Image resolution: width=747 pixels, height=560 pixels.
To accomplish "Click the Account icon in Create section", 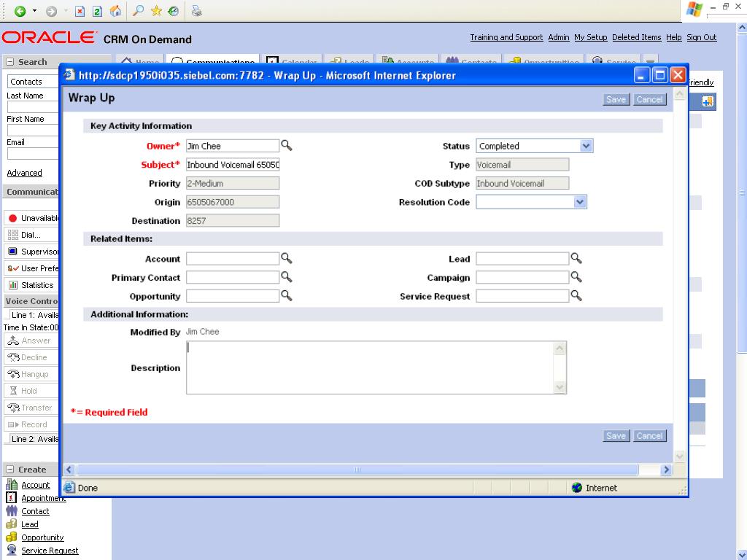I will pyautogui.click(x=12, y=485).
